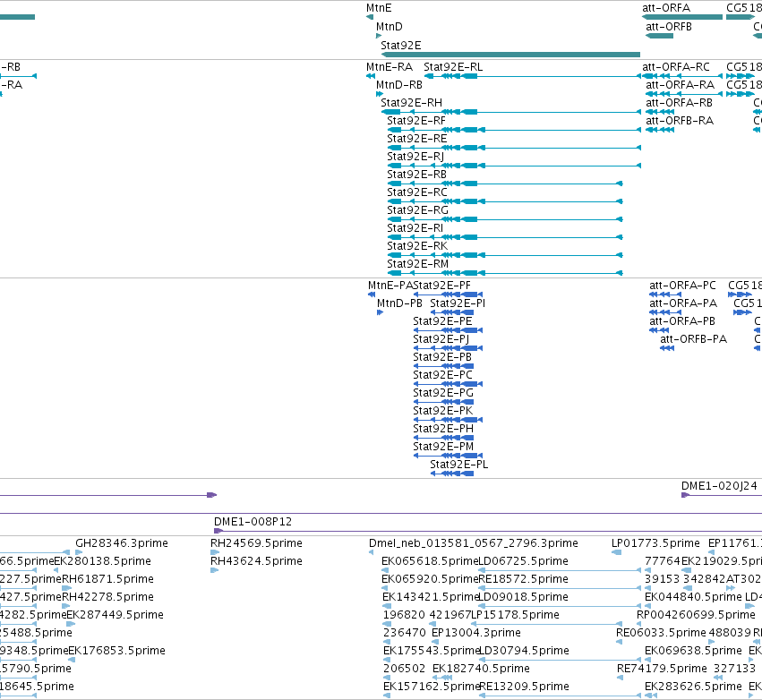Viewport: 762px width, 700px height.
Task: Click the Stat92E-PK protein label
Action: coord(442,412)
